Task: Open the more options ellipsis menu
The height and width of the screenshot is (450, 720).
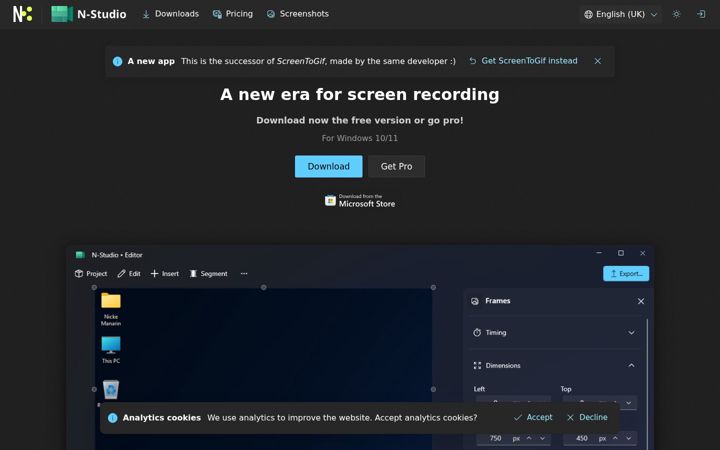Action: point(244,274)
